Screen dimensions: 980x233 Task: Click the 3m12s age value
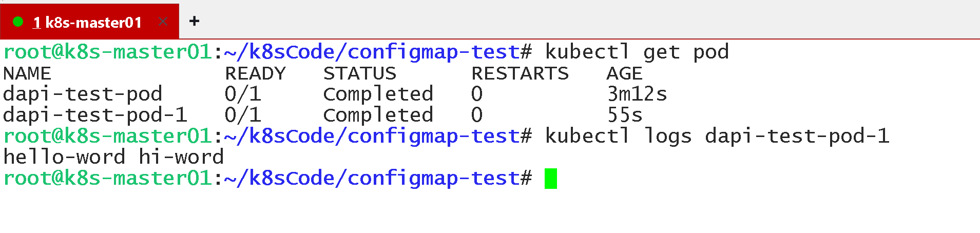tap(637, 94)
